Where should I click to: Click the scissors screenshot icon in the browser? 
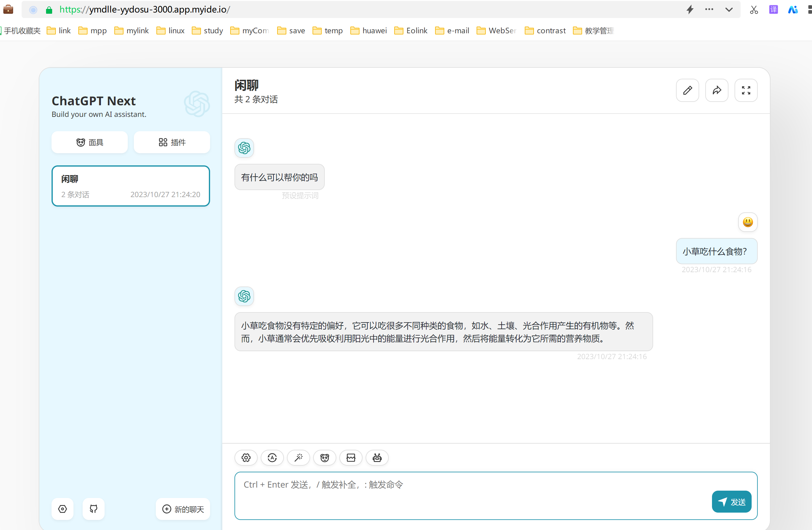754,9
